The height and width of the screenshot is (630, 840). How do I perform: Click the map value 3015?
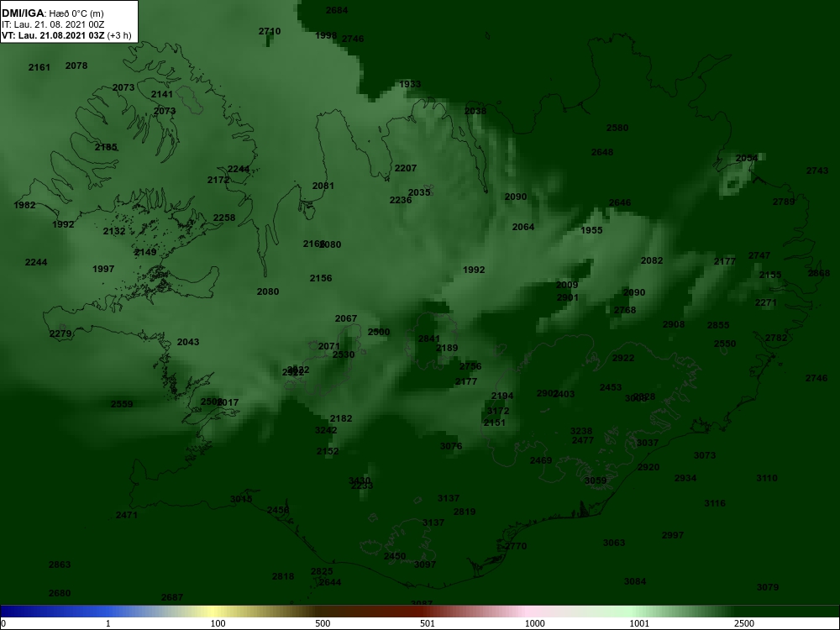pos(241,499)
